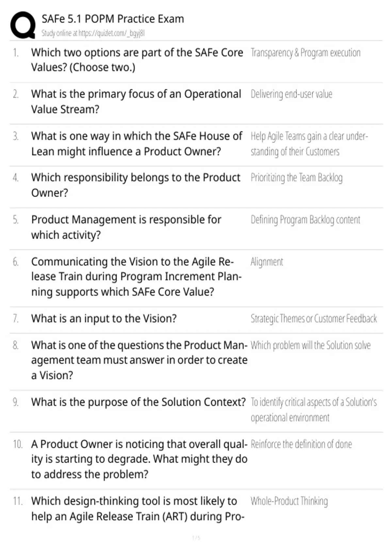Image resolution: width=392 pixels, height=556 pixels.
Task: Click answer Transparency & Program execution
Action: pos(306,53)
